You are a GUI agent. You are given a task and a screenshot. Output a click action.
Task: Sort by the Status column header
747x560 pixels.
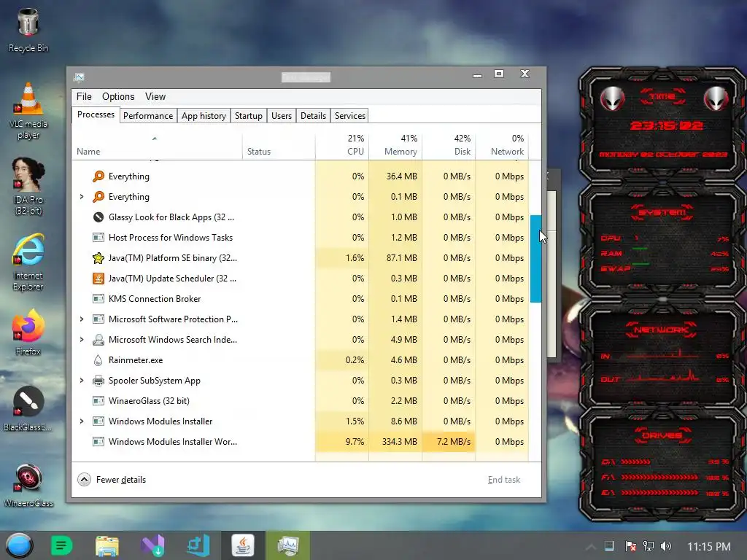[x=279, y=145]
